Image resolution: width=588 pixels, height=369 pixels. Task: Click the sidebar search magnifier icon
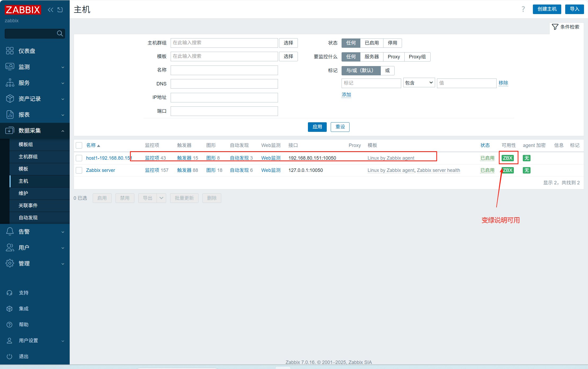(x=60, y=33)
